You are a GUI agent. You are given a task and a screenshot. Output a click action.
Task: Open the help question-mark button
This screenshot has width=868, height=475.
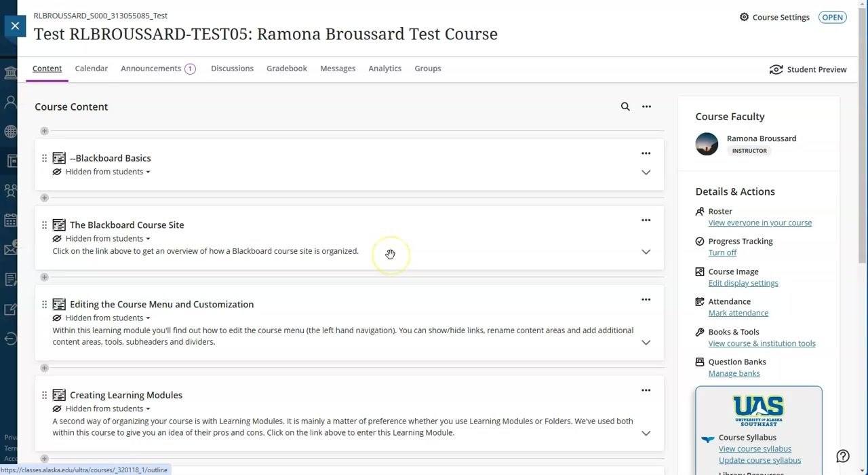point(843,456)
